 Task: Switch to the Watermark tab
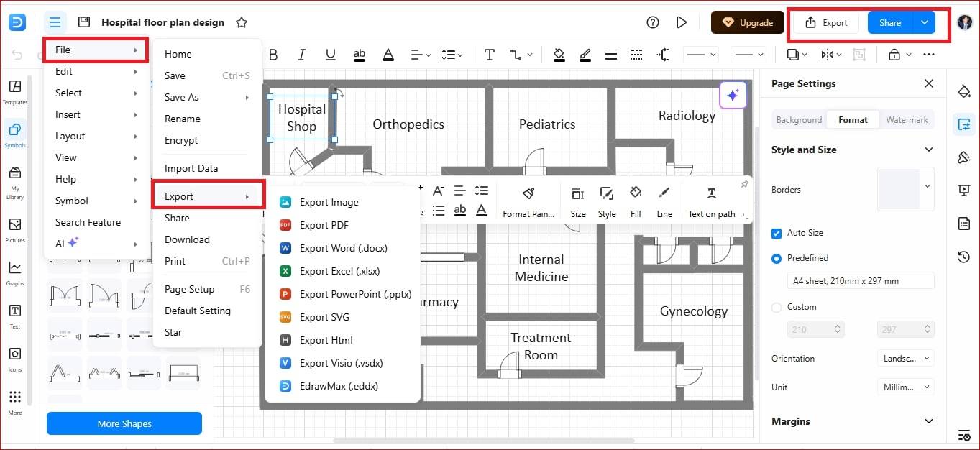(907, 120)
